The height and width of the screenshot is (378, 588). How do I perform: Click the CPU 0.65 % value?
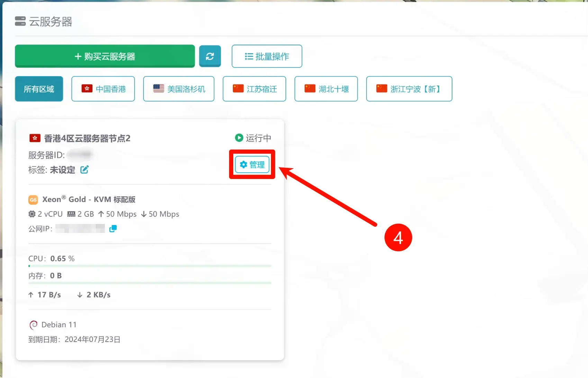pyautogui.click(x=62, y=259)
